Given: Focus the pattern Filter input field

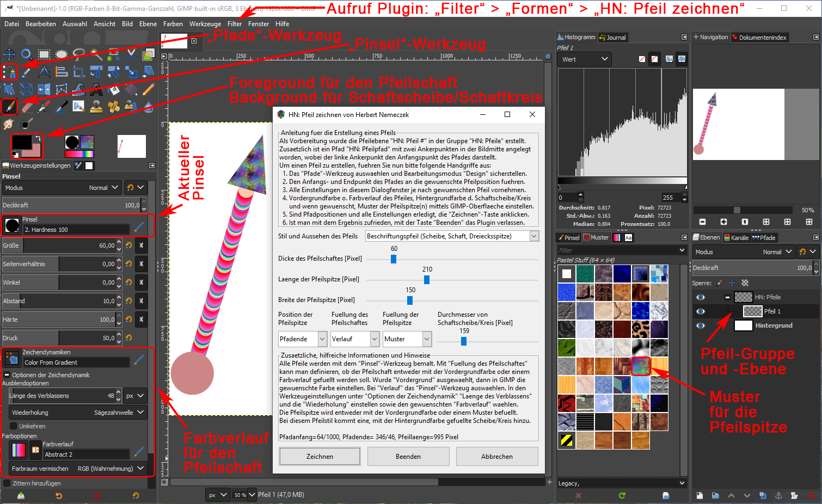Looking at the screenshot, I should pos(621,250).
